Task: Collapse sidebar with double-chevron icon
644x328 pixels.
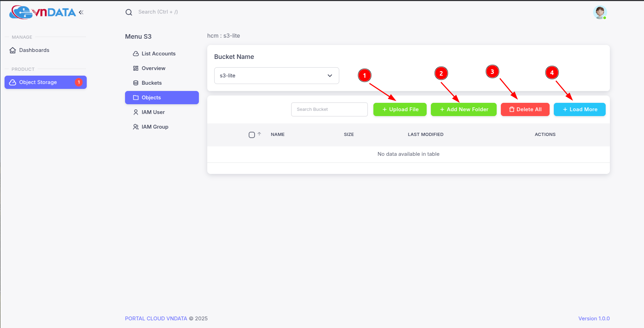Action: 81,13
